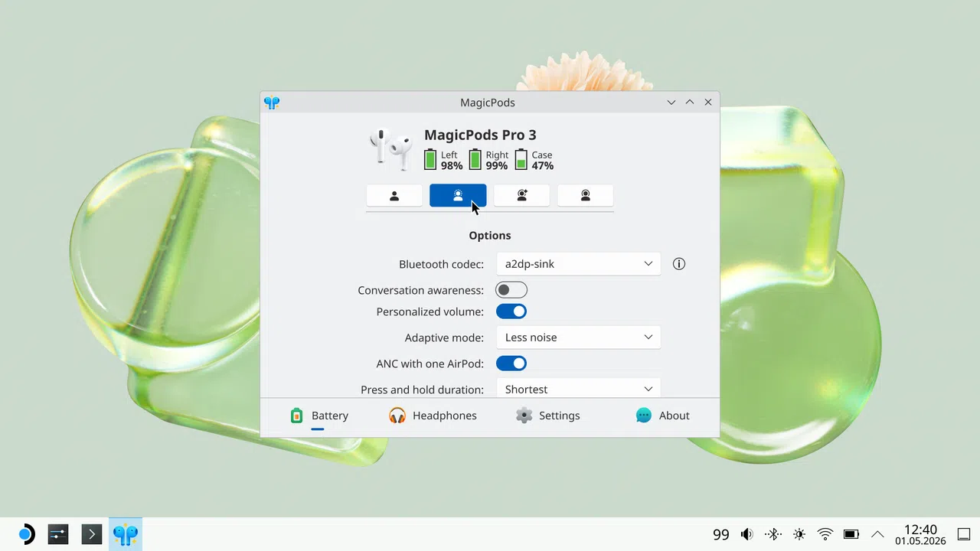Open the Battery tab
The height and width of the screenshot is (551, 980).
point(318,416)
